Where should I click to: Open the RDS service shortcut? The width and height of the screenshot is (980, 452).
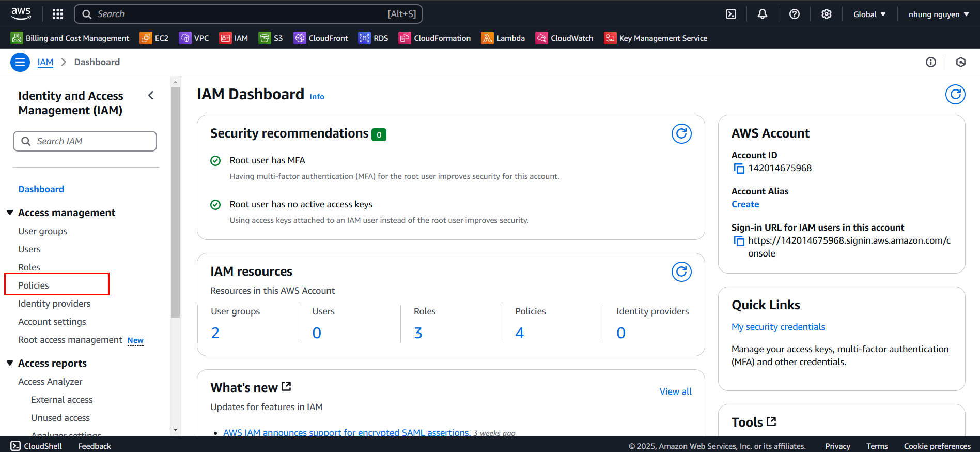[373, 38]
